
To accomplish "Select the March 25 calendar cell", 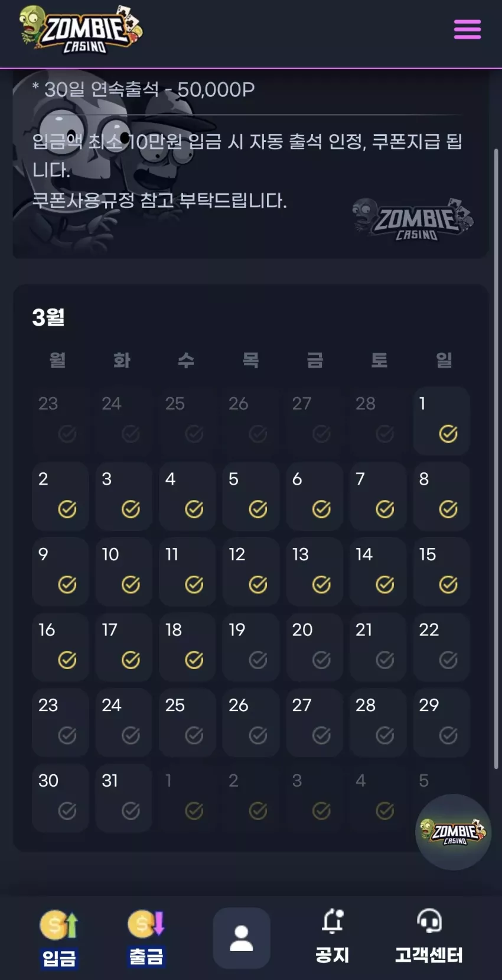I will pyautogui.click(x=187, y=722).
